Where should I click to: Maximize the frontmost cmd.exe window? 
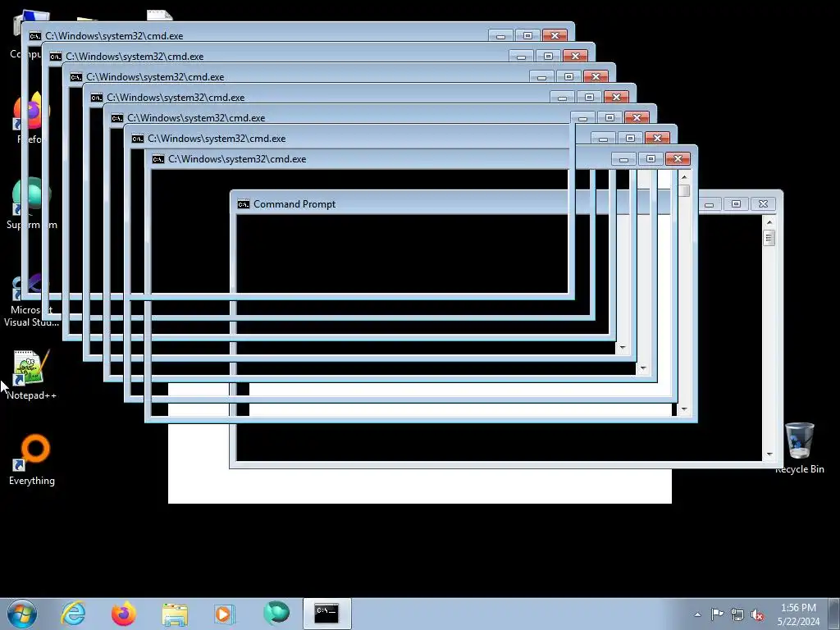point(651,159)
